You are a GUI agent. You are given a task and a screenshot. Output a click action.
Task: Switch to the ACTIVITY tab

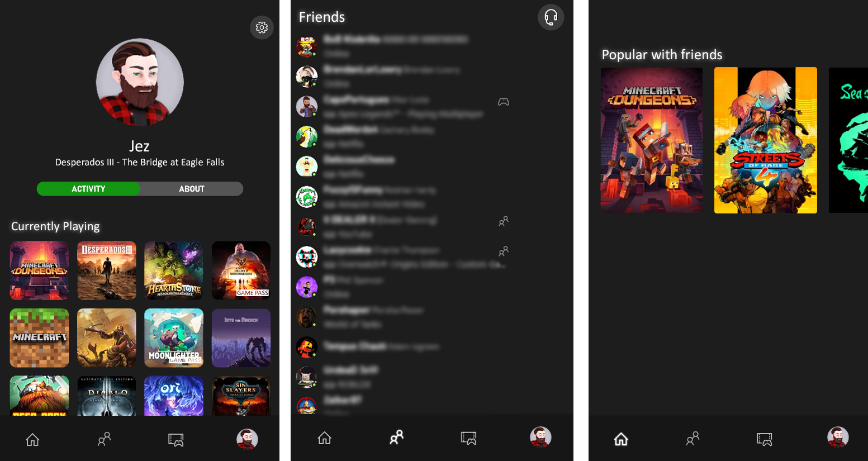click(x=88, y=189)
